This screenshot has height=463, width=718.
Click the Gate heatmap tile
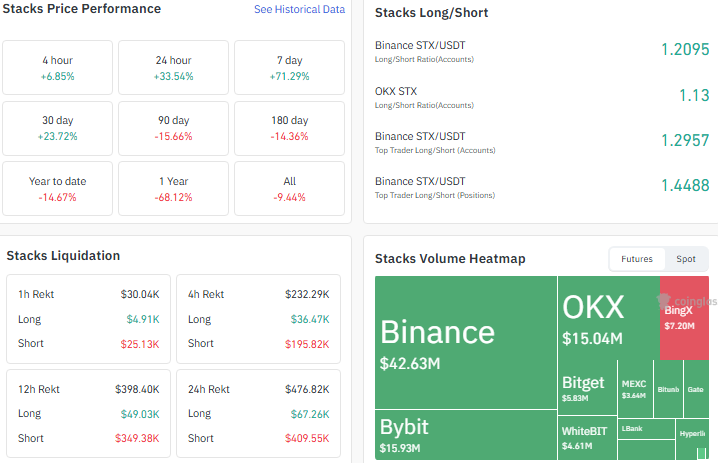click(x=696, y=389)
